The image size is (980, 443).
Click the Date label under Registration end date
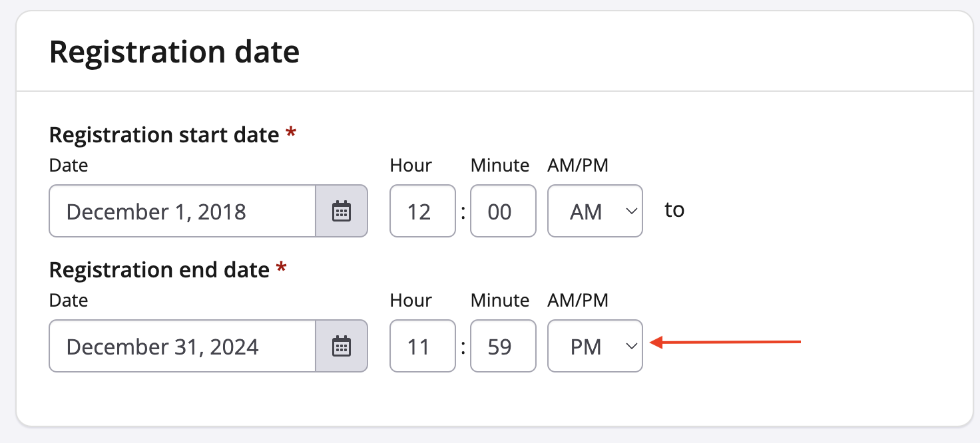click(x=69, y=300)
